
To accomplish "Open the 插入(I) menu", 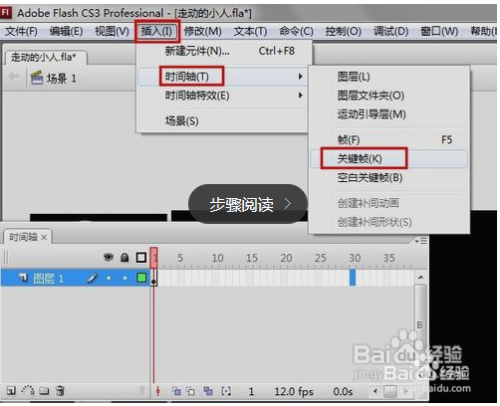I will click(x=157, y=31).
